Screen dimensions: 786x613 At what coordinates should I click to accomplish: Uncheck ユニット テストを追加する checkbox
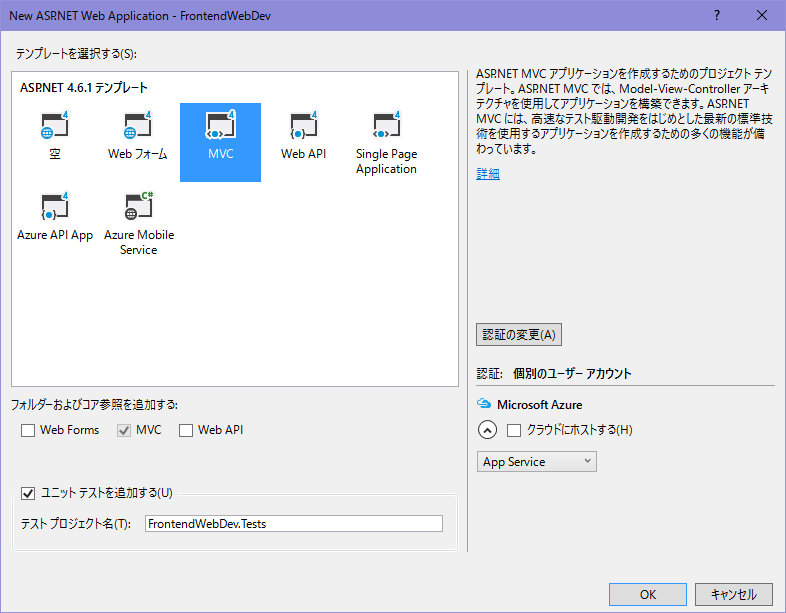coord(28,494)
